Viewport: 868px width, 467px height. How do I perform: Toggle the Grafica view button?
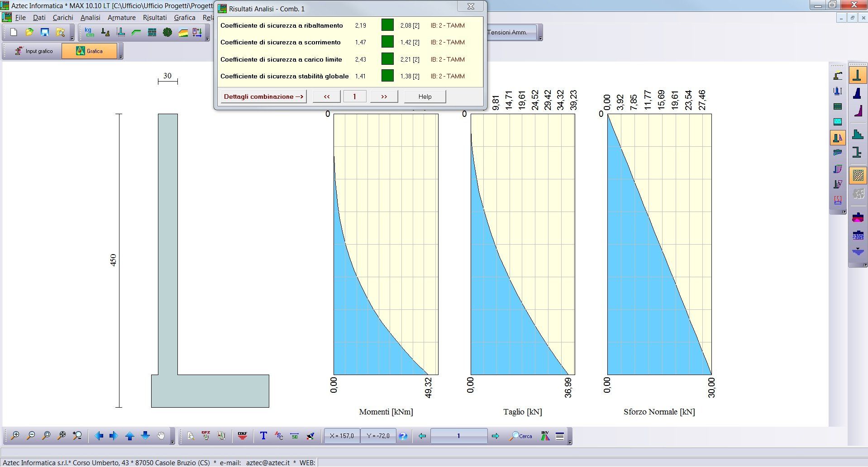click(x=89, y=51)
